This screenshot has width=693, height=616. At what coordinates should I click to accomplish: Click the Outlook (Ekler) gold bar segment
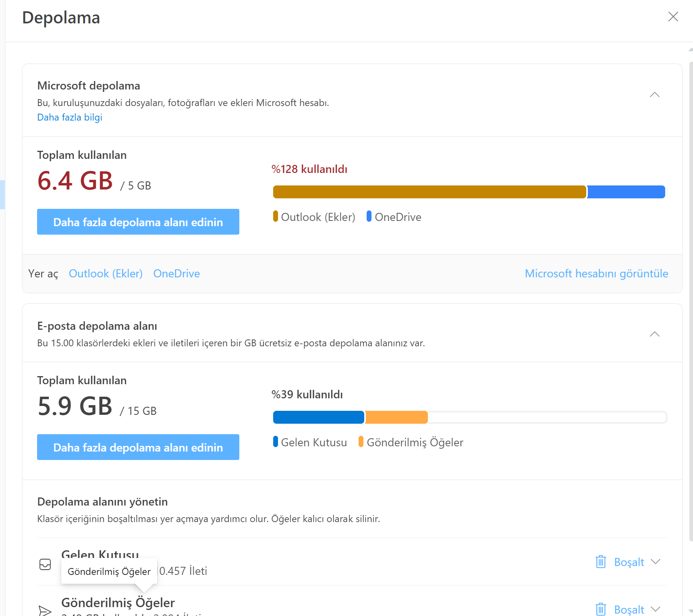pyautogui.click(x=429, y=192)
